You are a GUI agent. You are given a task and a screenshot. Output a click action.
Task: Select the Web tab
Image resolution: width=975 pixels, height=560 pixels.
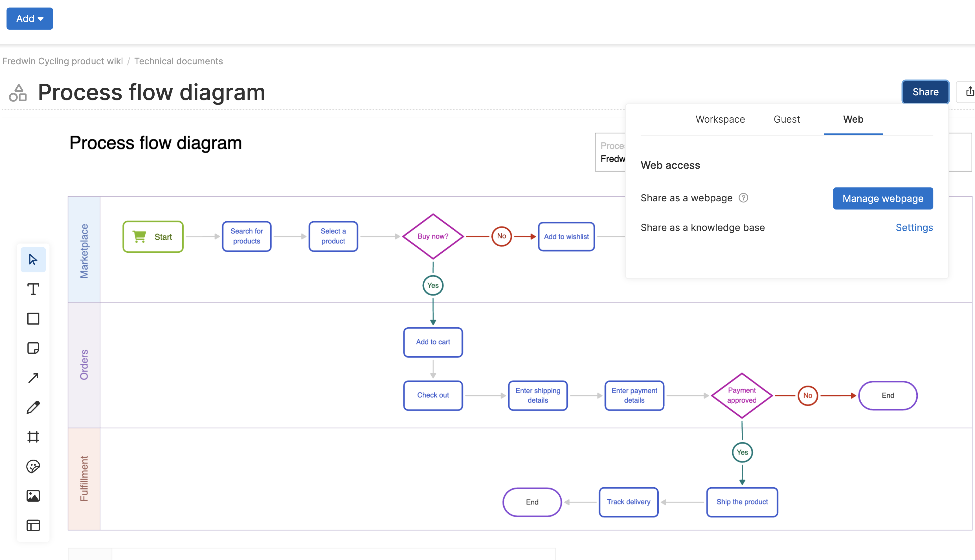(x=853, y=119)
